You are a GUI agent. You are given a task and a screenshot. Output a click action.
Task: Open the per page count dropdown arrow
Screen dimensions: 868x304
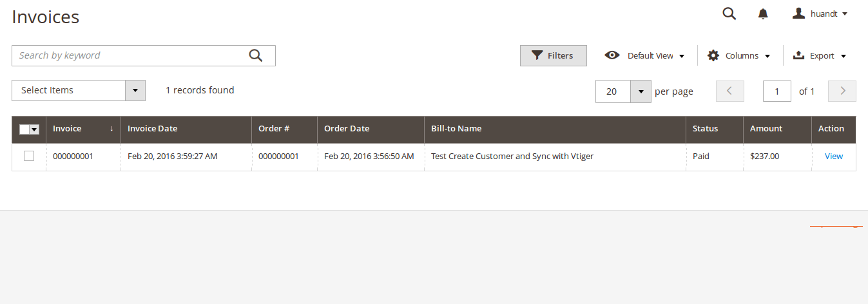(641, 91)
